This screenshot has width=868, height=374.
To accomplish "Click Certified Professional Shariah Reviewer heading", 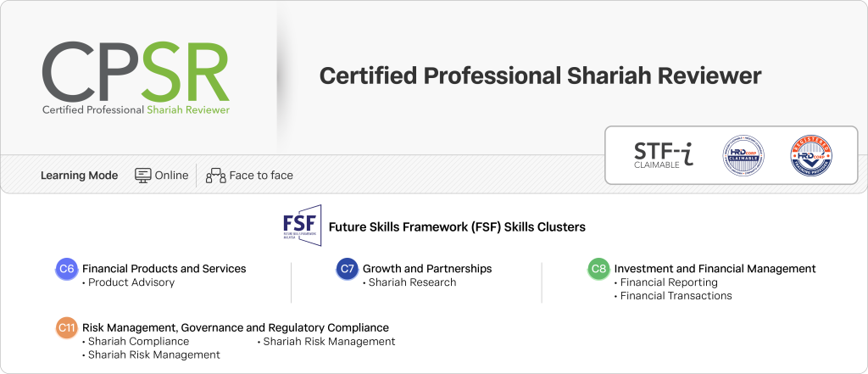I will pyautogui.click(x=540, y=75).
